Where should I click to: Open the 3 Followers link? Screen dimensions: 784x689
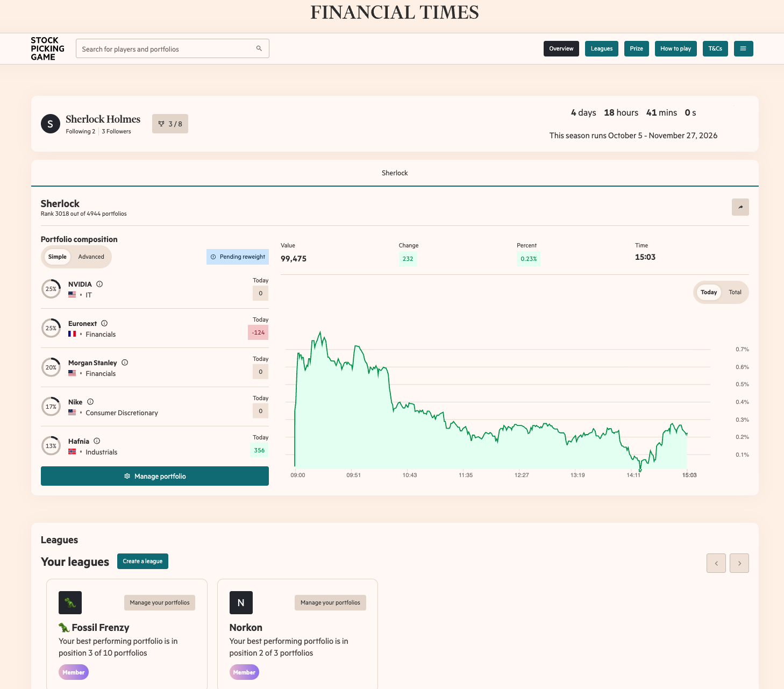click(116, 131)
